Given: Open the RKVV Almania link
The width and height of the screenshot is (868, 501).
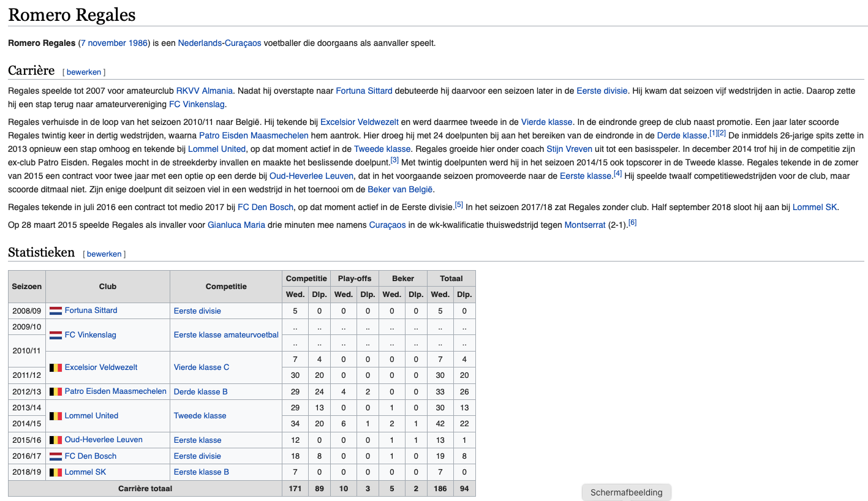Looking at the screenshot, I should pos(205,91).
